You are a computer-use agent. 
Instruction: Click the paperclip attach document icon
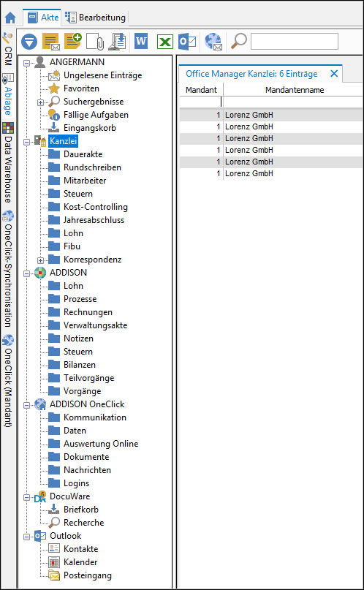tap(96, 42)
